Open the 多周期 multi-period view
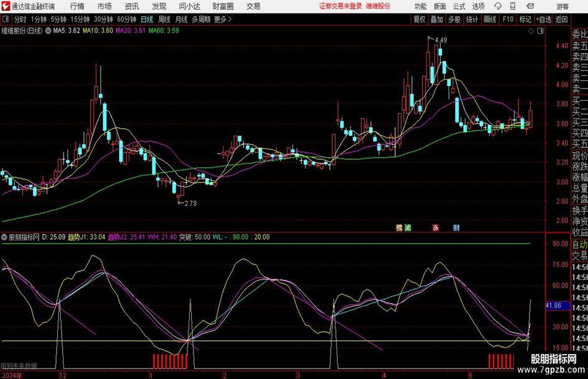Screen dimensions: 588x379 point(200,19)
